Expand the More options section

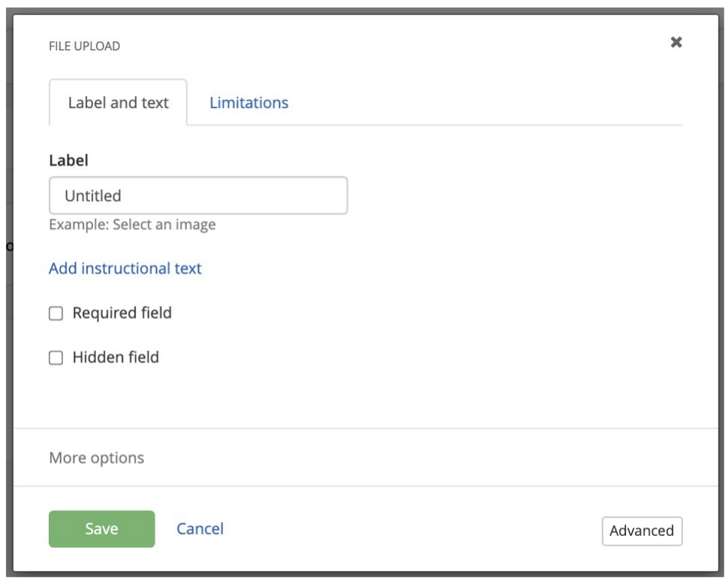pyautogui.click(x=96, y=457)
